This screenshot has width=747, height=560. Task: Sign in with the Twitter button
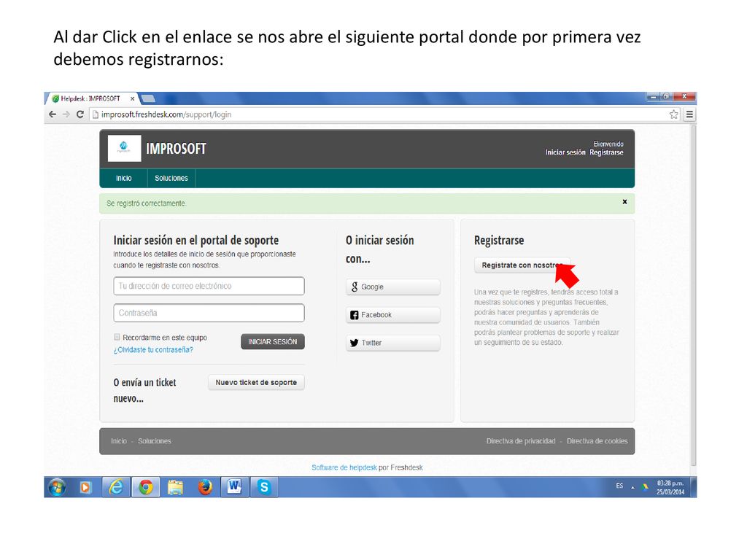392,343
